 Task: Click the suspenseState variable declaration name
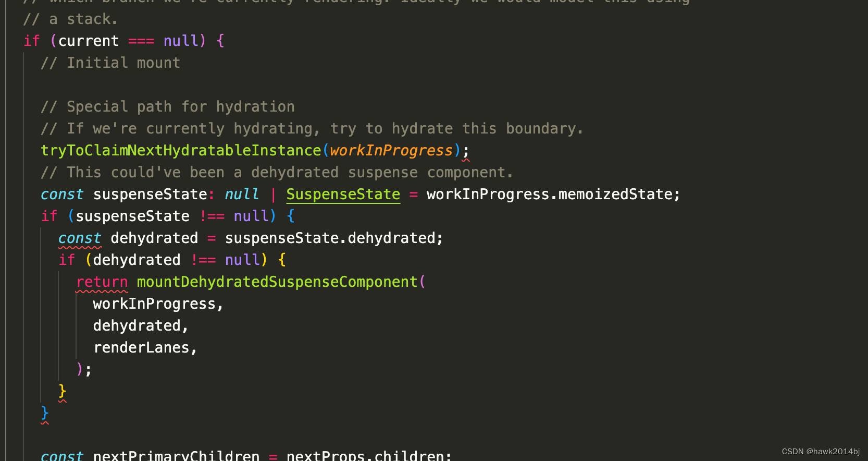[150, 195]
